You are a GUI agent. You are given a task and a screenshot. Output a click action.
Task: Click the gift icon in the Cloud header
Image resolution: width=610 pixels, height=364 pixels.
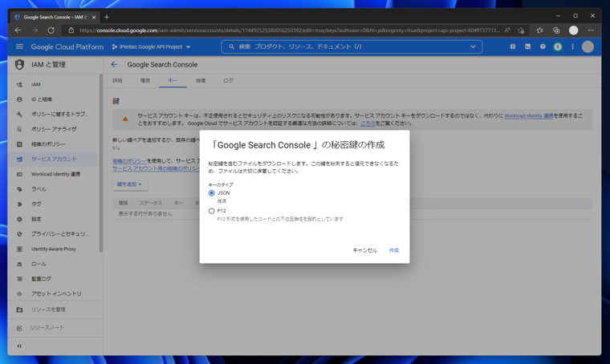pyautogui.click(x=513, y=47)
